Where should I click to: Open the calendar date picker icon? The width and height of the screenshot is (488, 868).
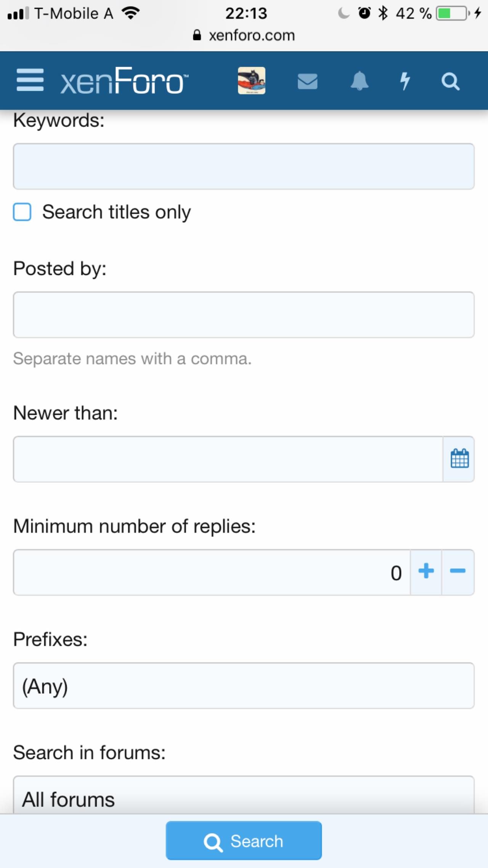pyautogui.click(x=459, y=459)
